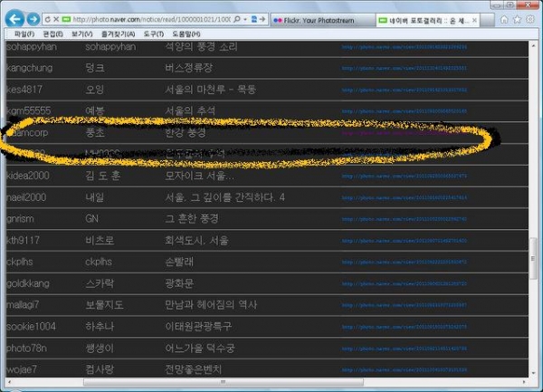The width and height of the screenshot is (543, 392).
Task: Select the nickname 스카락
Action: pyautogui.click(x=100, y=283)
